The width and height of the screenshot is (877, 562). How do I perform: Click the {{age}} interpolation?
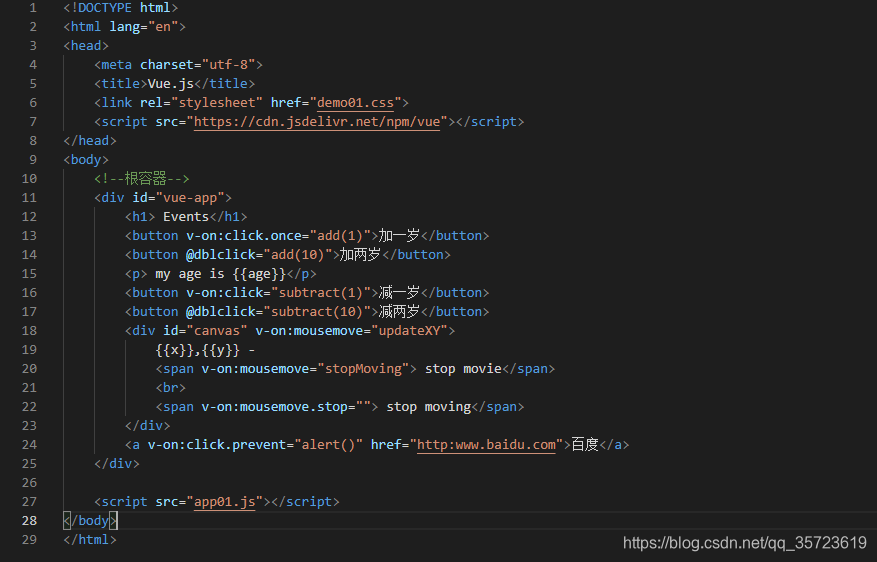(x=259, y=273)
